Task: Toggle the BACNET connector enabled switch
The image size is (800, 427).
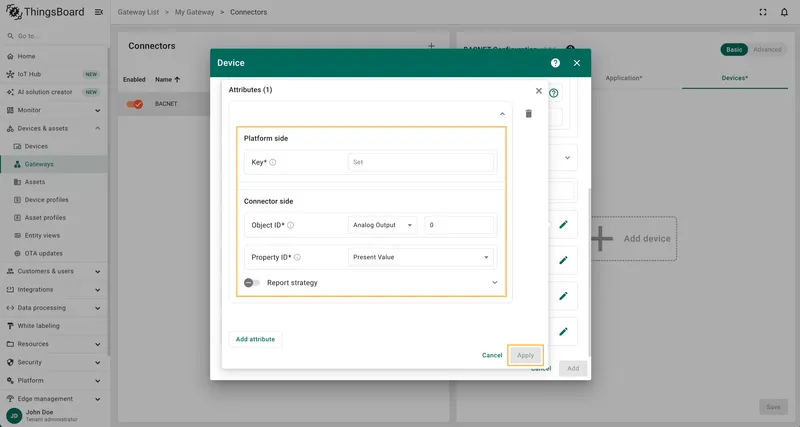Action: (135, 104)
